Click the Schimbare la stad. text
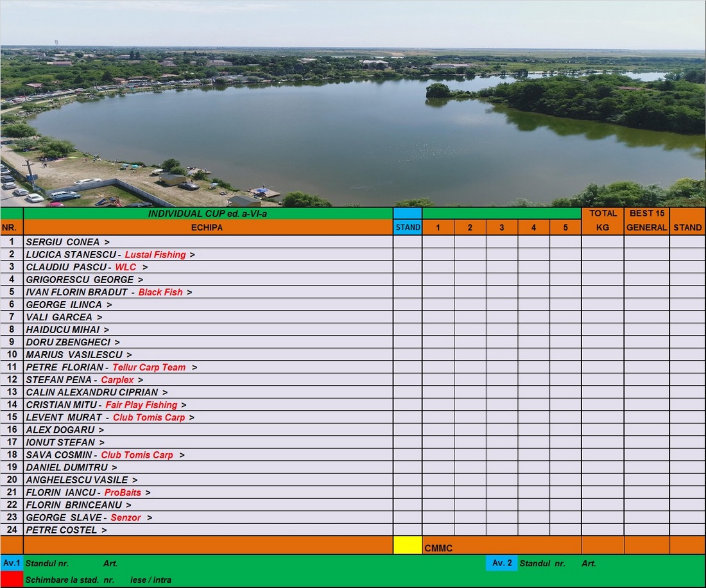Image resolution: width=706 pixels, height=588 pixels. (62, 580)
